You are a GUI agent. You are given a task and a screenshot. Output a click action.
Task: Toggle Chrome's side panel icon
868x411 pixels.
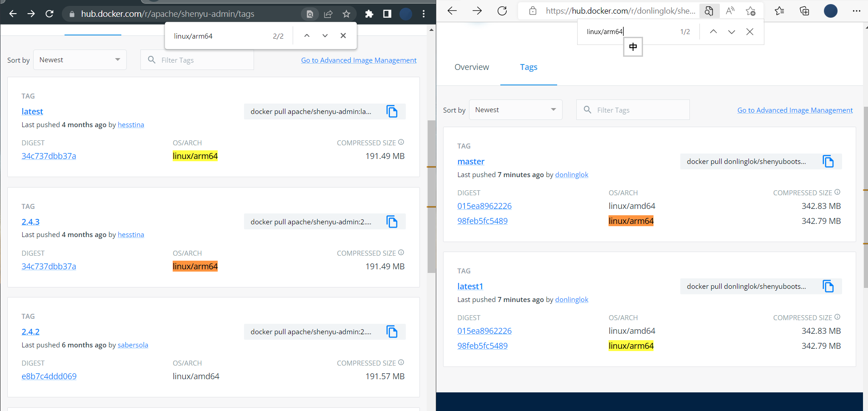tap(387, 14)
